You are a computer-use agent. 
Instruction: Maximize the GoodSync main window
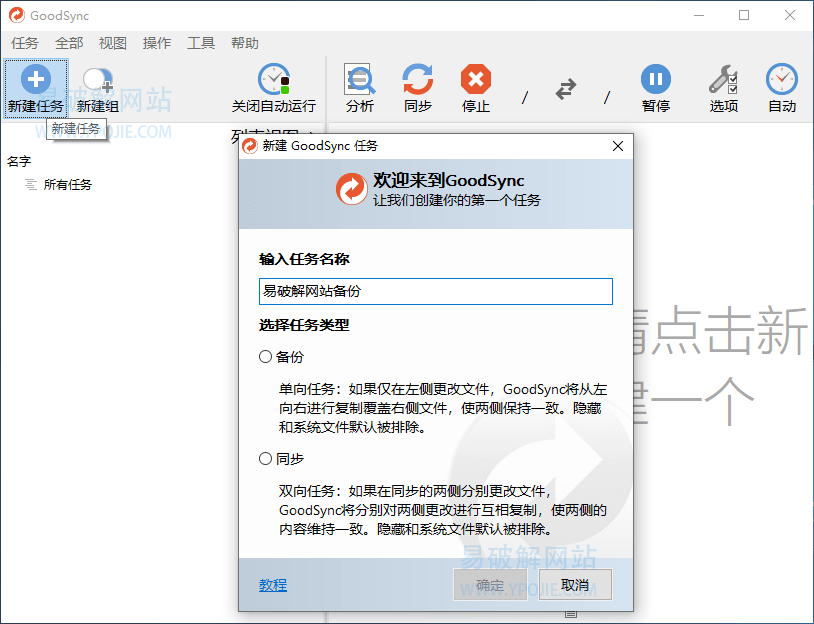point(744,16)
